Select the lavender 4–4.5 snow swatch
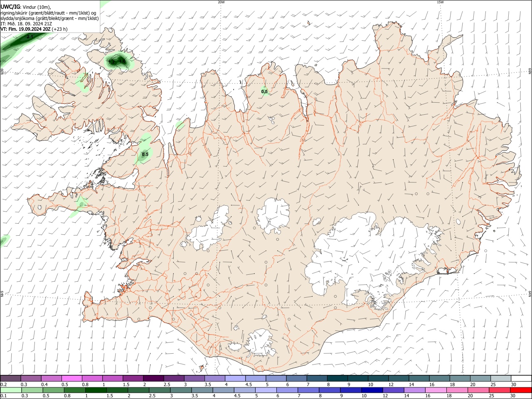Viewport: 532px width, 399px height. 235,378
